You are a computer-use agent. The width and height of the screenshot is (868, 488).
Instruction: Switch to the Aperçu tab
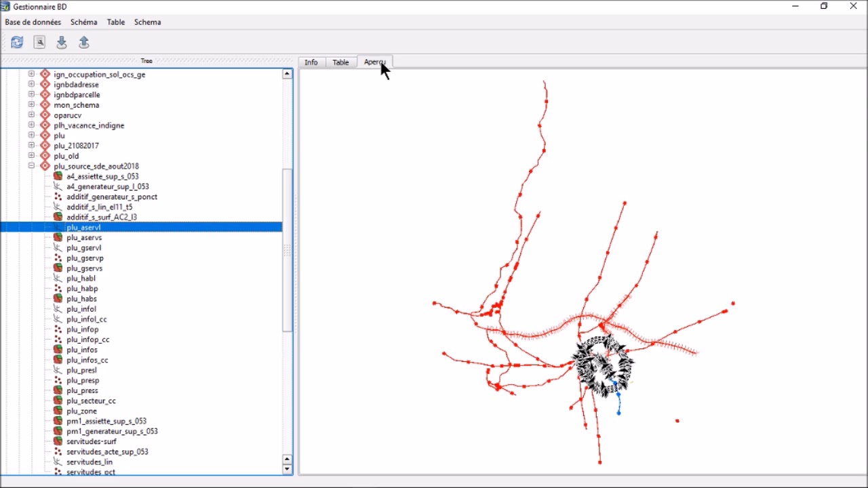click(374, 62)
